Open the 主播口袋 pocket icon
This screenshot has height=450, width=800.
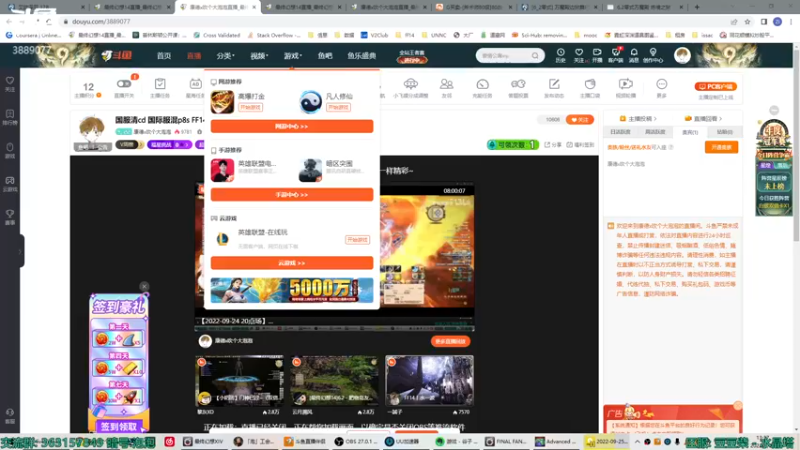pos(590,87)
